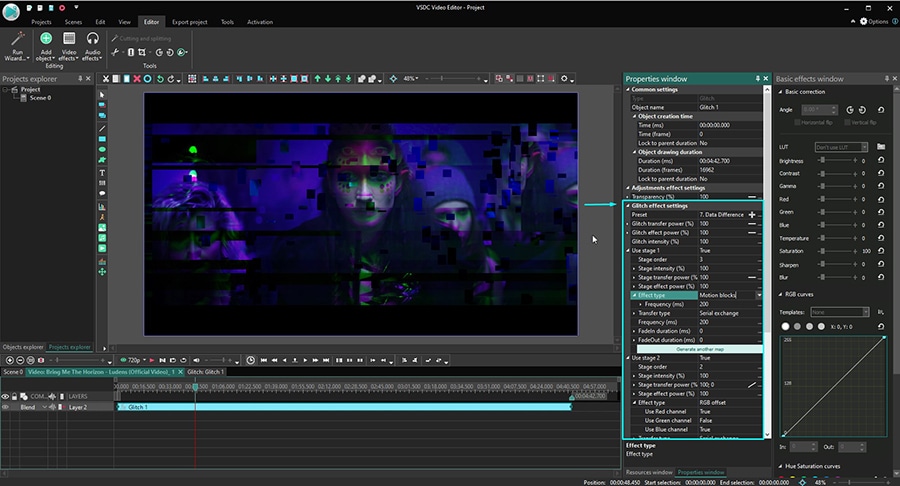
Task: Switch to the Glitch: Glitch 1 timeline tab
Action: pos(205,372)
